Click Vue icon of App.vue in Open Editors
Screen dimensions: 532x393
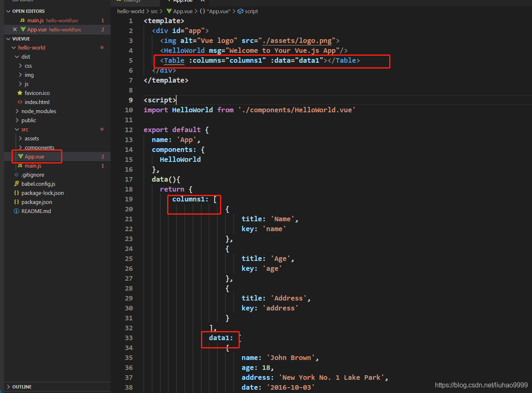[23, 29]
